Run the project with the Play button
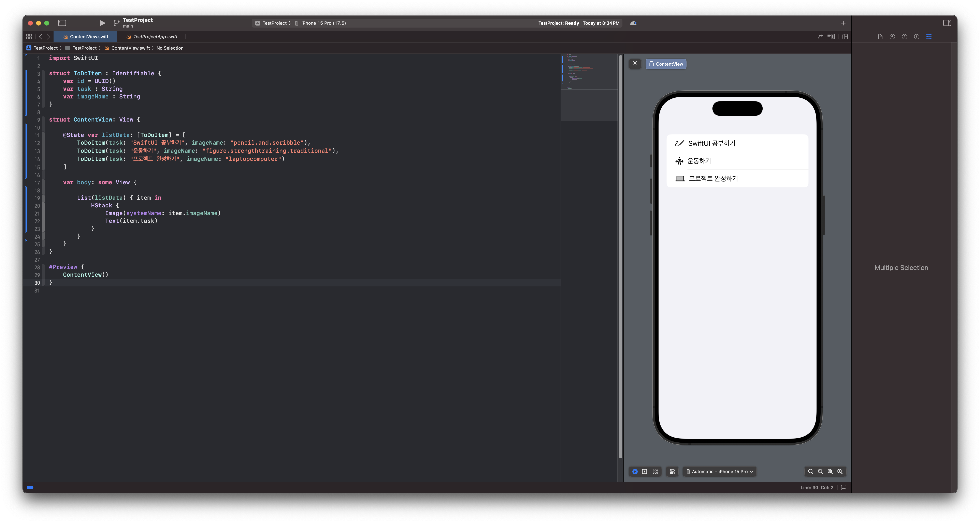The width and height of the screenshot is (980, 523). (x=102, y=23)
